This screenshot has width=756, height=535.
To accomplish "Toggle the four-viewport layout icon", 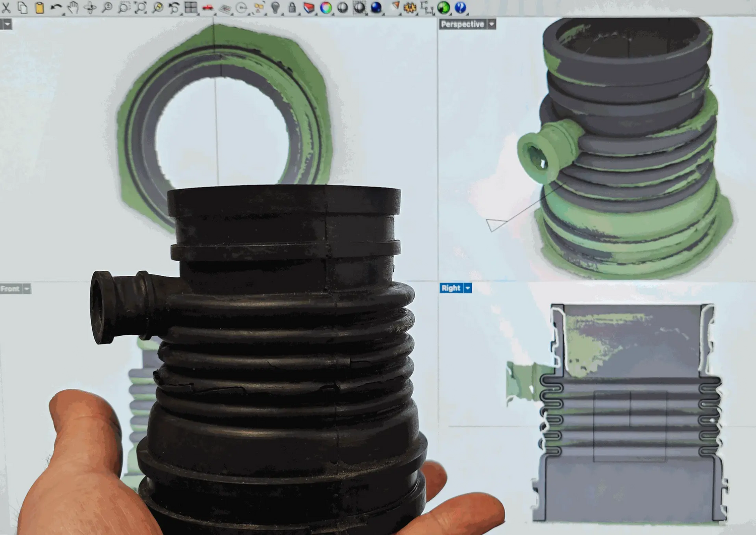I will (191, 7).
